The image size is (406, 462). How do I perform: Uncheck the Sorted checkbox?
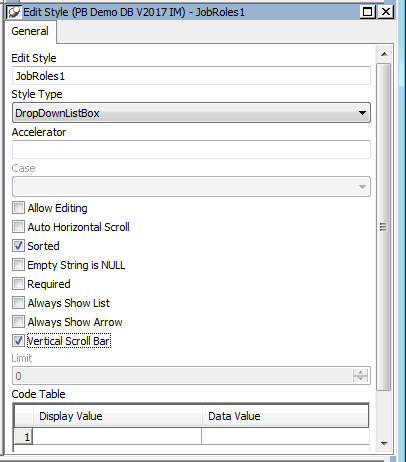(x=18, y=246)
